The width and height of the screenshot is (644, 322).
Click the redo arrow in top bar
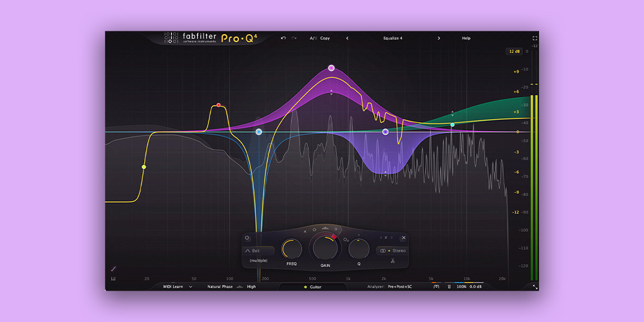coord(294,38)
